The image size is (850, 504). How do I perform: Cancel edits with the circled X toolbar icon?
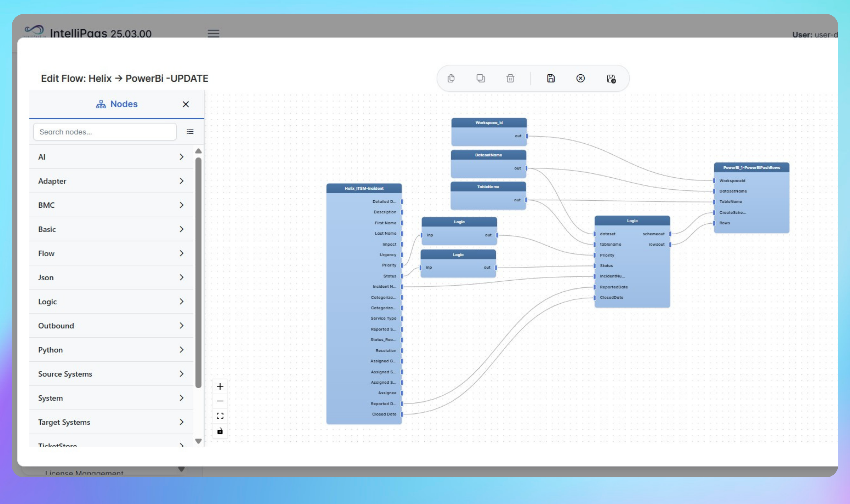pyautogui.click(x=581, y=79)
